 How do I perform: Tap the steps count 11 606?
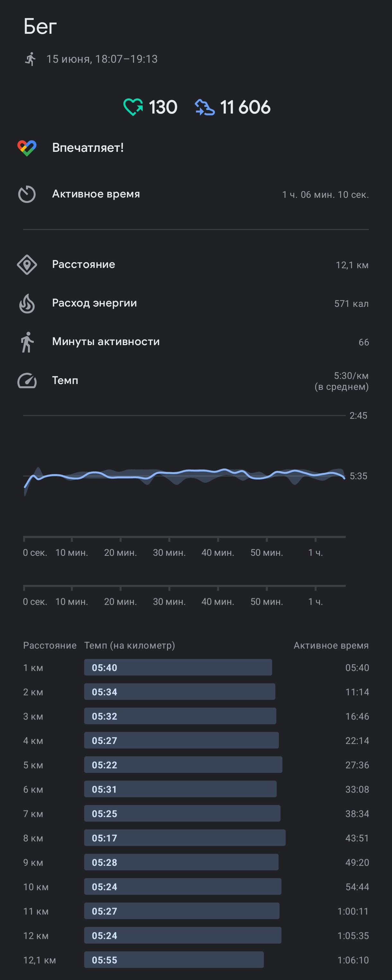point(245,107)
